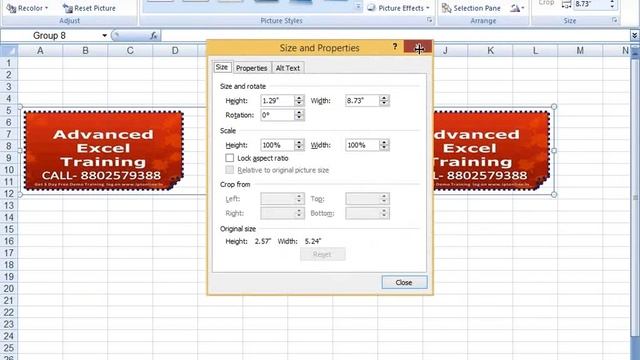
Task: Click the left Advanced Excel Training picture
Action: [x=103, y=151]
